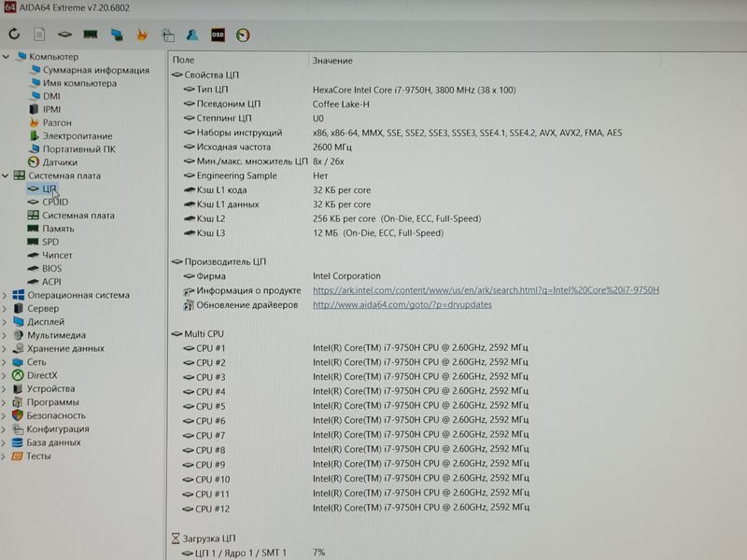Click the report wizard toolbar icon
747x560 pixels.
pos(168,35)
